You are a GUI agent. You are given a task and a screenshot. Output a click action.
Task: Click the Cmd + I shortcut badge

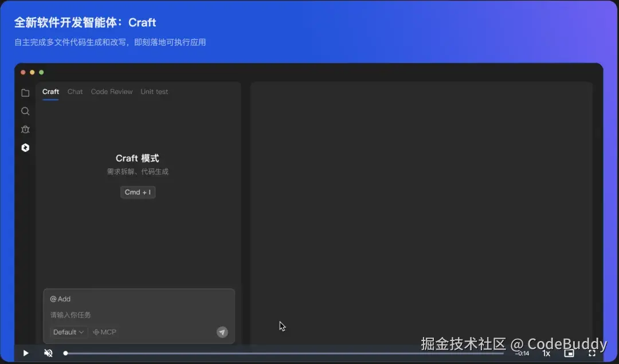pyautogui.click(x=138, y=192)
